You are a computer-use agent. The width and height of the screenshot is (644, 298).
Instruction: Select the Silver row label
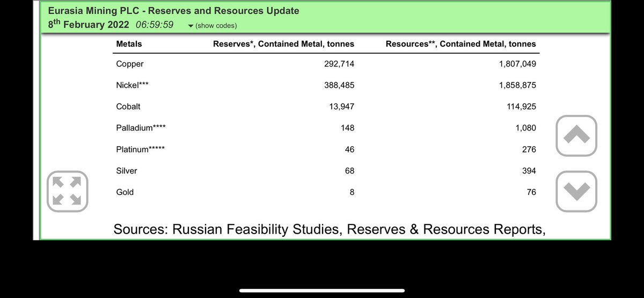pos(127,171)
